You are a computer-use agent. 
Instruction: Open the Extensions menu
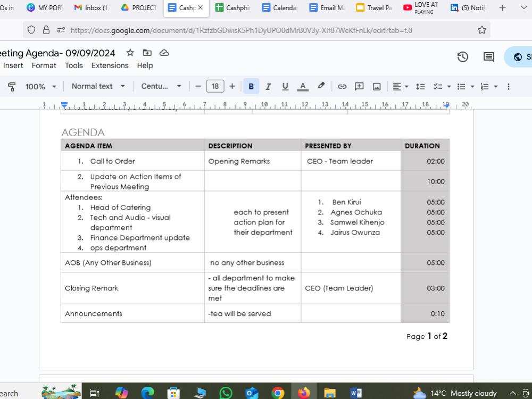click(x=110, y=65)
